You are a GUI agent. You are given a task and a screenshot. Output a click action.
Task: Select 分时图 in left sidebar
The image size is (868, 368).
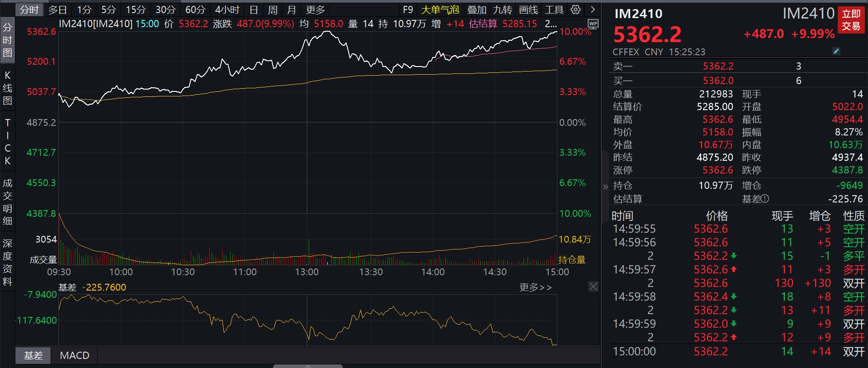tap(7, 40)
